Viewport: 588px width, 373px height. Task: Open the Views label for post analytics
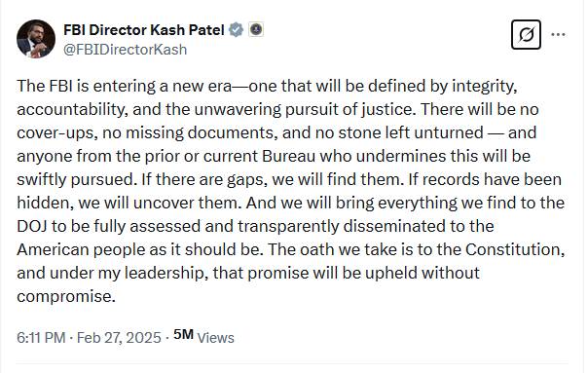click(x=215, y=338)
